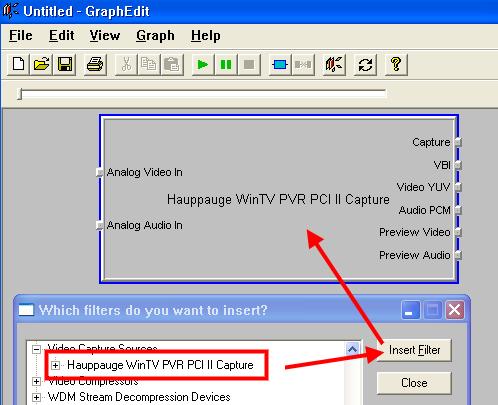Open the File menu
Image resolution: width=498 pixels, height=405 pixels.
(21, 35)
